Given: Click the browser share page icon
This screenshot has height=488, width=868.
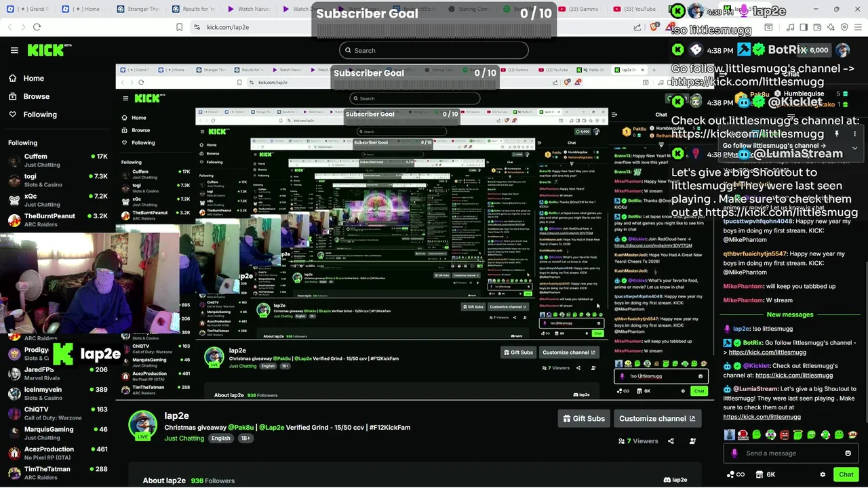Looking at the screenshot, I should tap(637, 27).
